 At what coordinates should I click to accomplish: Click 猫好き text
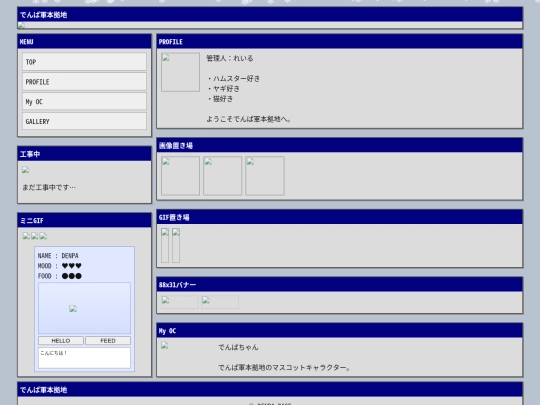(x=220, y=99)
